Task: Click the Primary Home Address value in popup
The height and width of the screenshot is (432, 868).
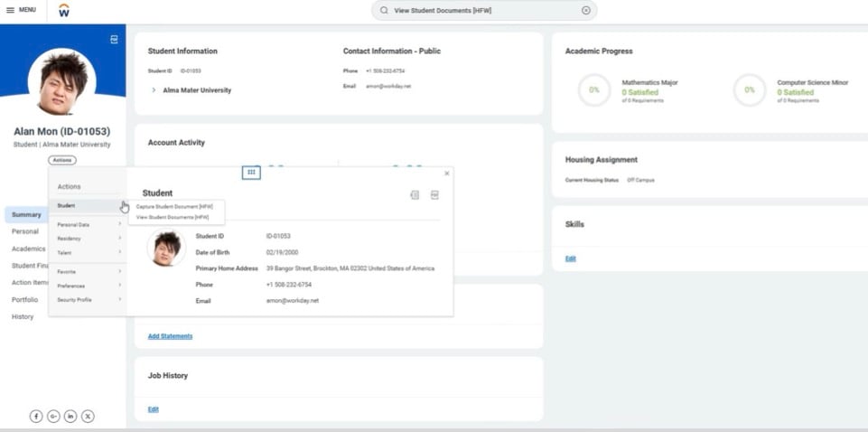Action: (x=350, y=268)
